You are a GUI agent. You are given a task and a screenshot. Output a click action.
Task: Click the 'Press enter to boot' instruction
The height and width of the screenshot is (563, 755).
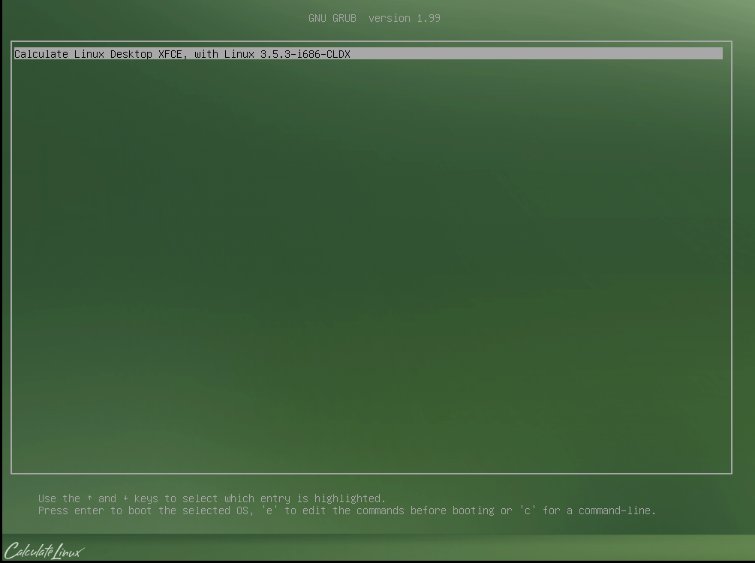tap(96, 511)
